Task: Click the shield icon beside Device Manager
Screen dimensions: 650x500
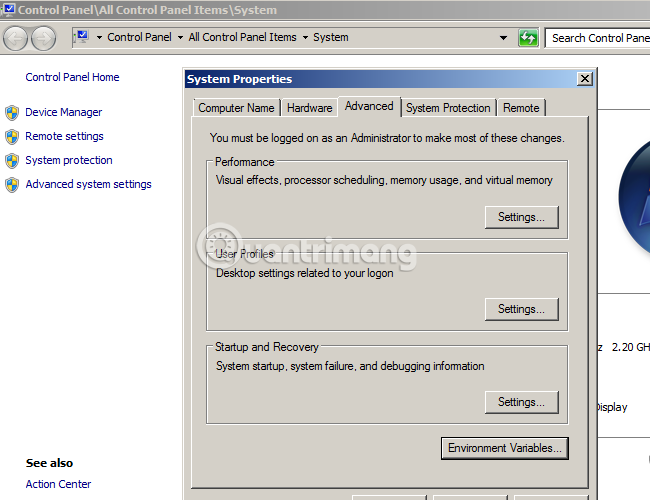Action: (x=12, y=112)
